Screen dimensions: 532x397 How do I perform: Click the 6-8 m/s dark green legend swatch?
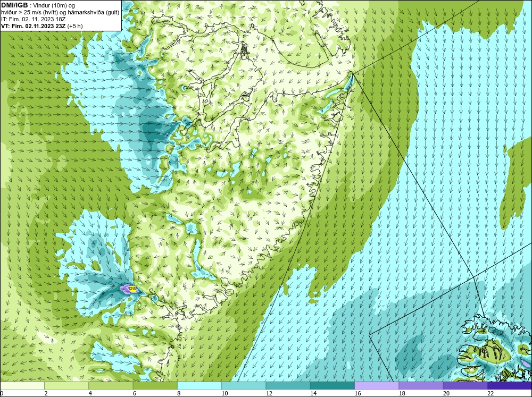pos(155,385)
